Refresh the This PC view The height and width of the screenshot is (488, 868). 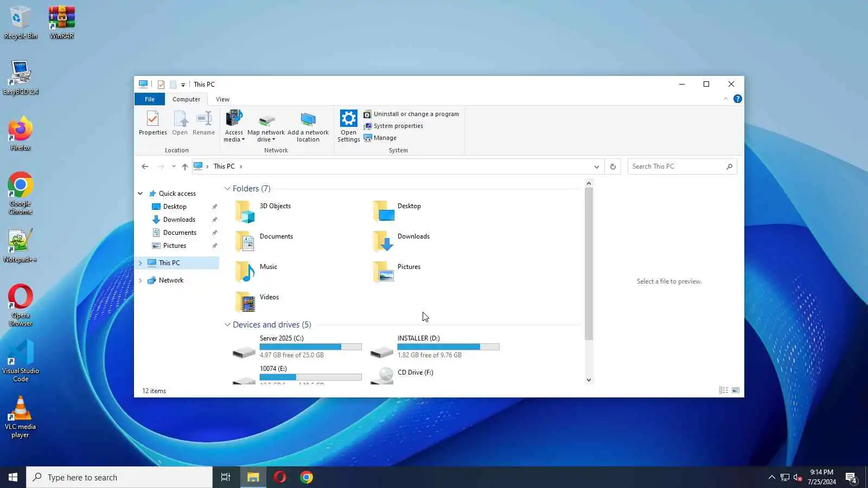(613, 166)
